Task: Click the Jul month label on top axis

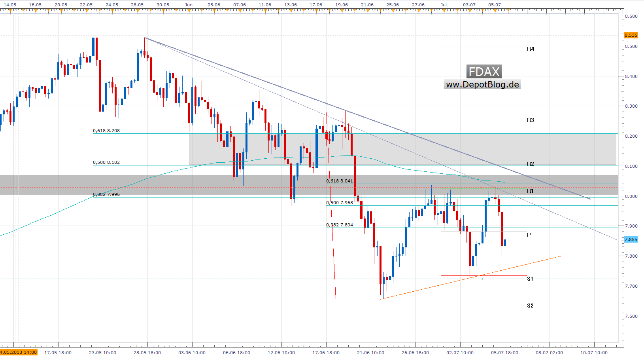Action: 444,5
